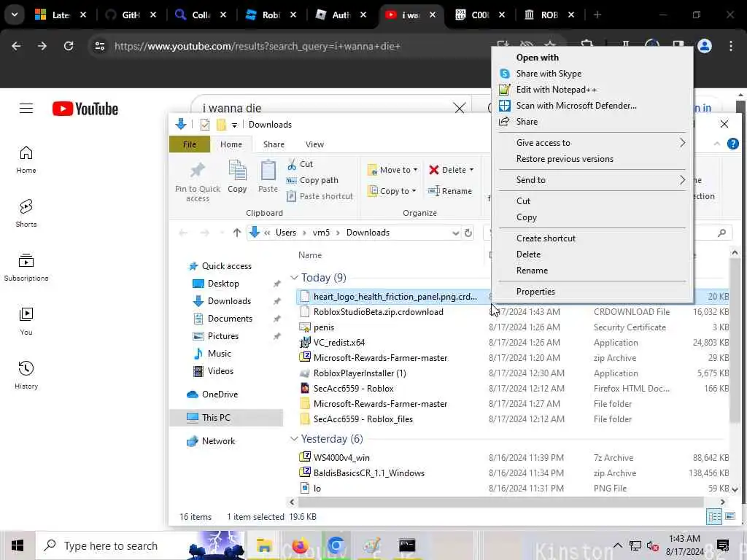
Task: Go to YouTube logo home
Action: click(x=85, y=109)
